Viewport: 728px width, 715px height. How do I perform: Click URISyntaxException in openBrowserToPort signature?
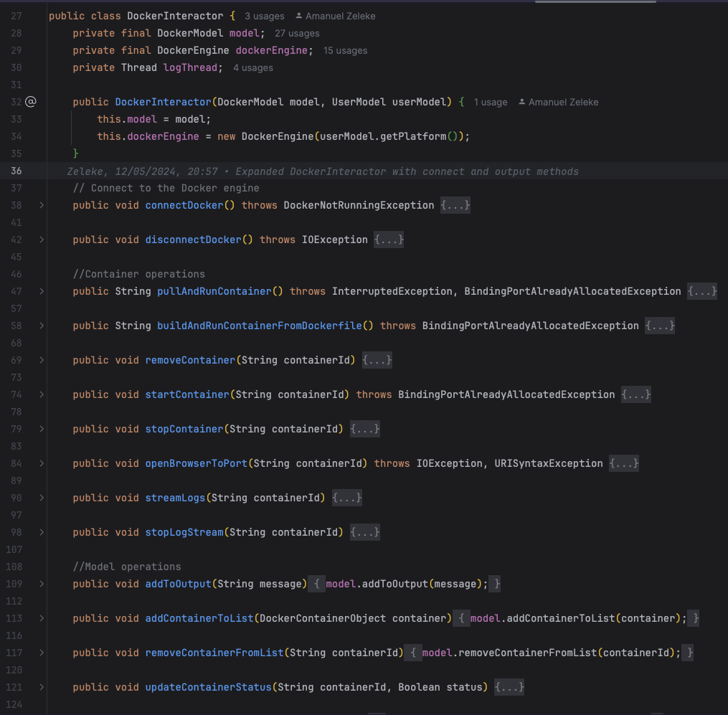click(549, 463)
